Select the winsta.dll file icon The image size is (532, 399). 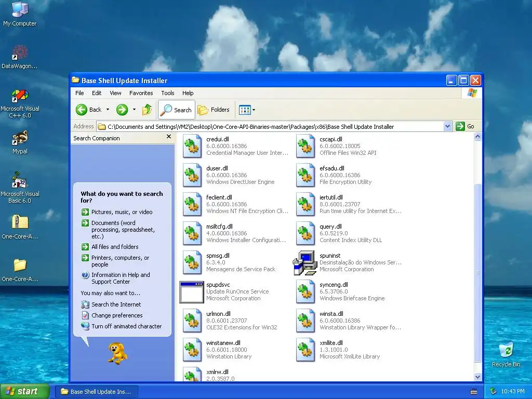[x=305, y=321]
